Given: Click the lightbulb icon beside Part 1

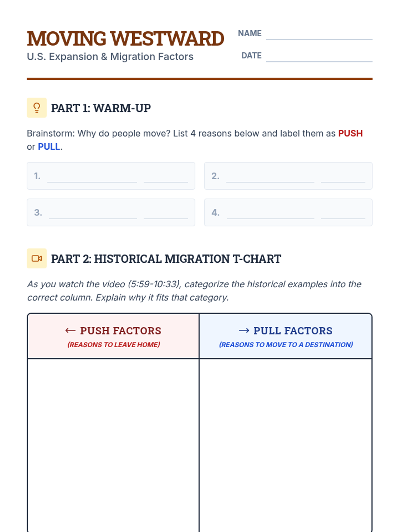Looking at the screenshot, I should (x=37, y=108).
